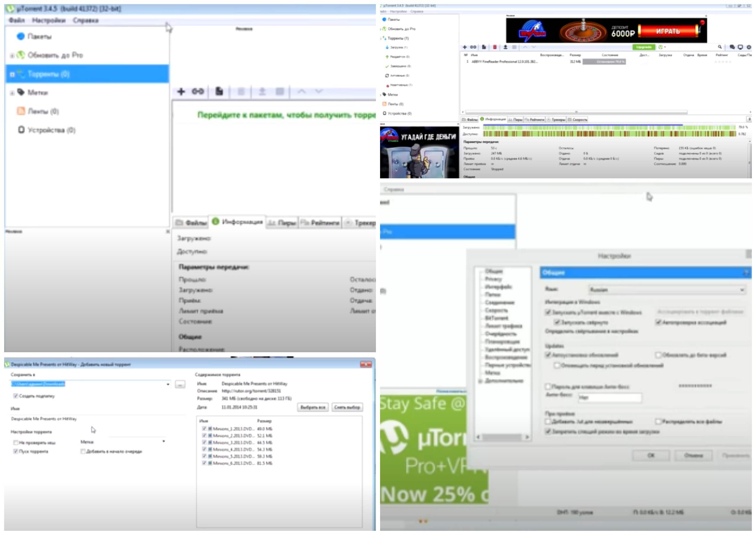Screen dimensions: 756x535
Task: Click the create-torrent file icon in the ABBYY window
Action: click(x=484, y=47)
